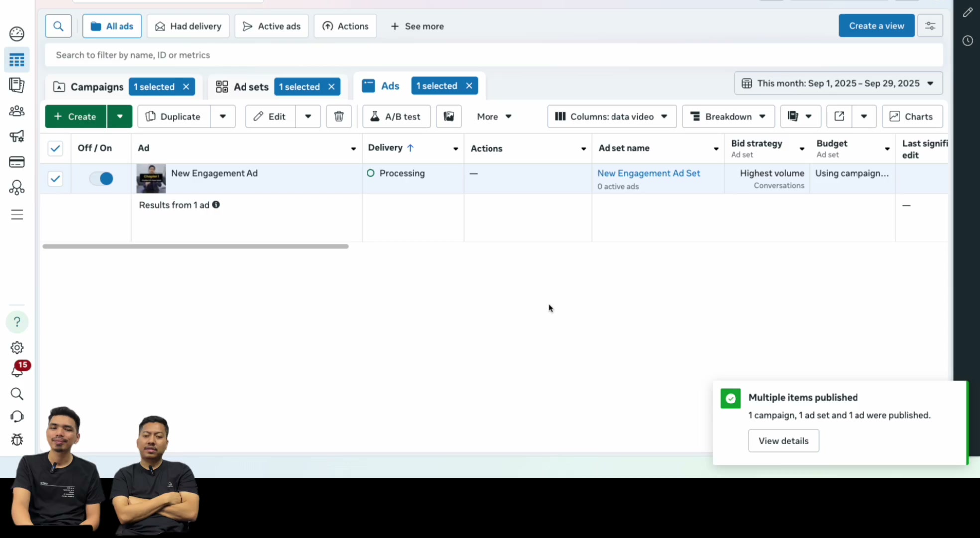Click the A/B test button
Screen dimensions: 980x538
tap(396, 117)
